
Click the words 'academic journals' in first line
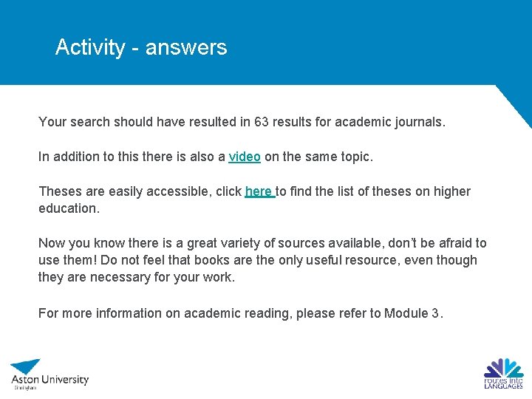[390, 122]
